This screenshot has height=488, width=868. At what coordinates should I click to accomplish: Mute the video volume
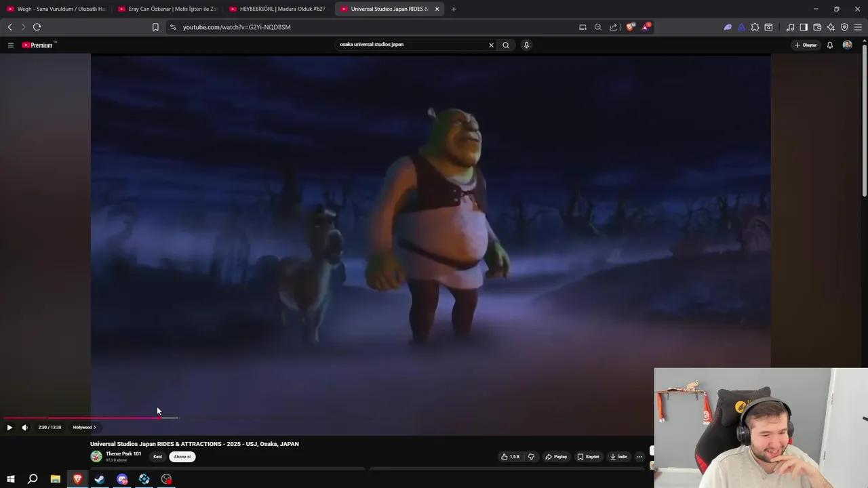(x=24, y=427)
